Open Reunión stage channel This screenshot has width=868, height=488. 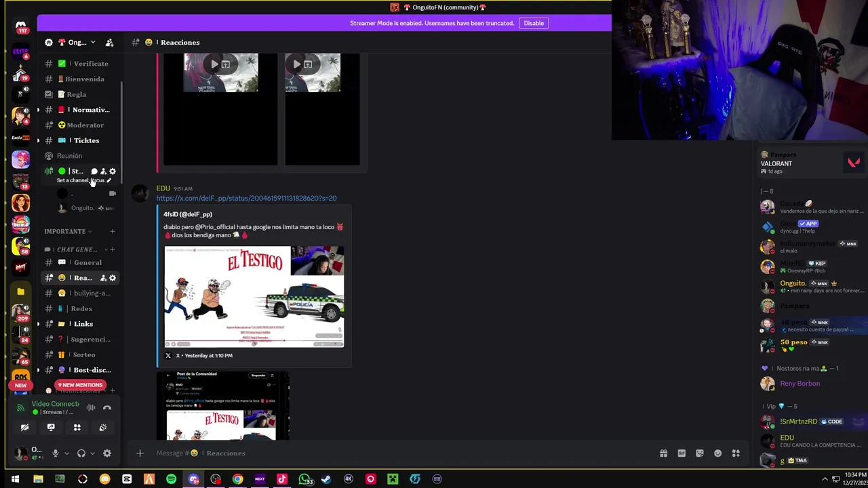click(80, 156)
